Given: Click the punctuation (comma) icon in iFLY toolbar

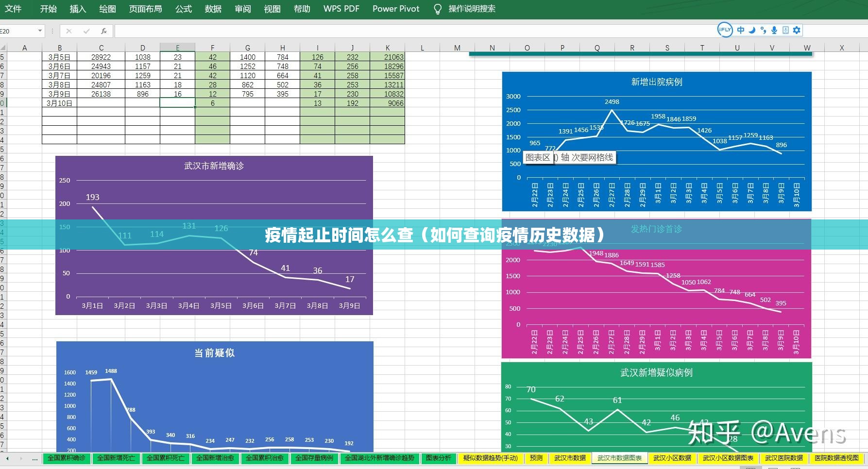Looking at the screenshot, I should 763,30.
